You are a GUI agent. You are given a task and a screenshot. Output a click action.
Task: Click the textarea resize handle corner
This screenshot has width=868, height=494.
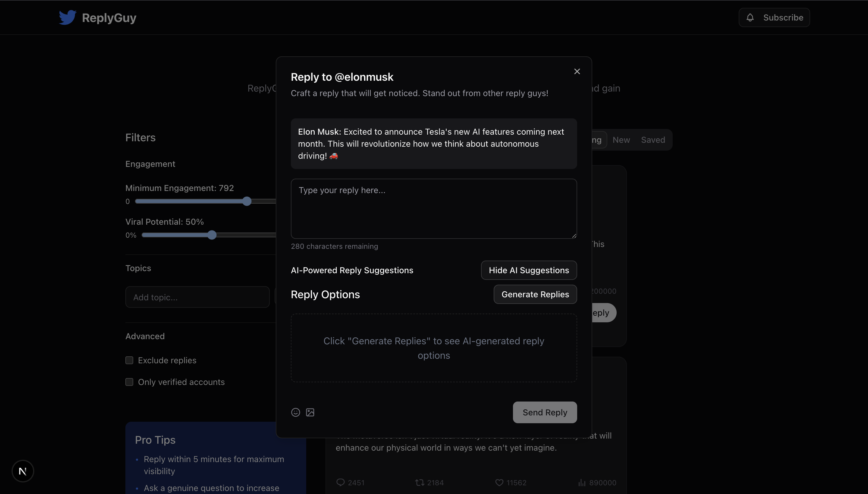point(574,236)
